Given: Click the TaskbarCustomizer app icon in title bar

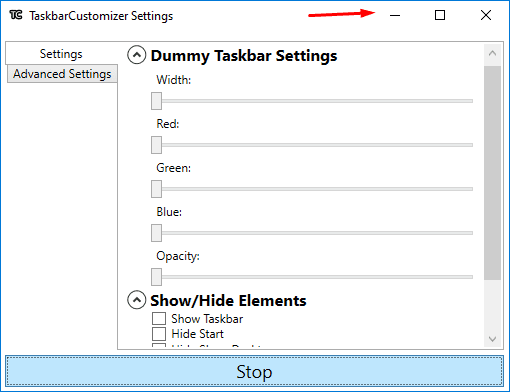Looking at the screenshot, I should tap(16, 15).
